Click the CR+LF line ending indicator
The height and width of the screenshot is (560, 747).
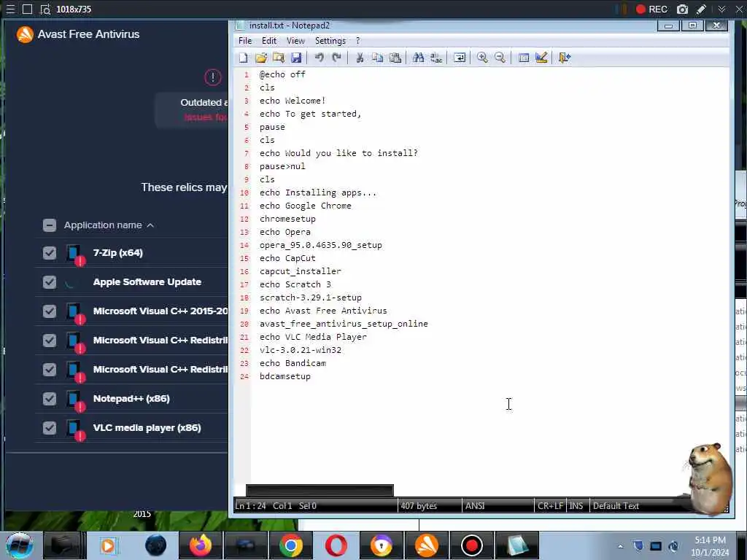pos(550,506)
